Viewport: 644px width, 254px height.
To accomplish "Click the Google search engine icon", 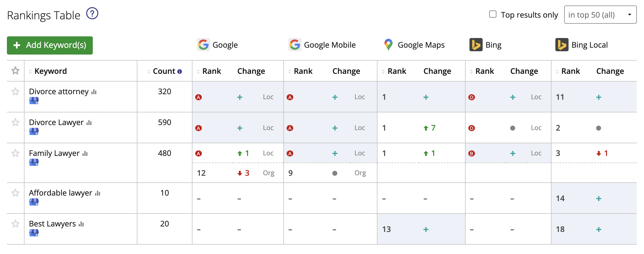I will (x=203, y=44).
